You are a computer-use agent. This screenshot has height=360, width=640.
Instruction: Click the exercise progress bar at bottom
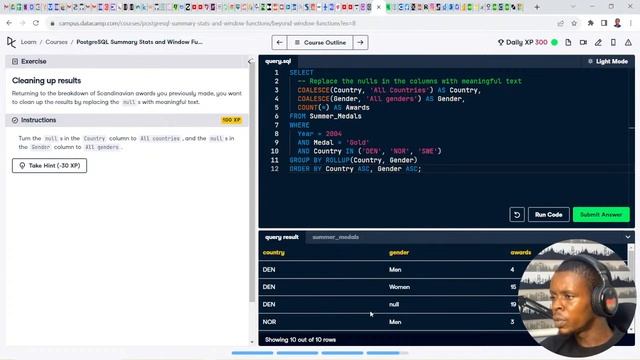click(x=320, y=353)
